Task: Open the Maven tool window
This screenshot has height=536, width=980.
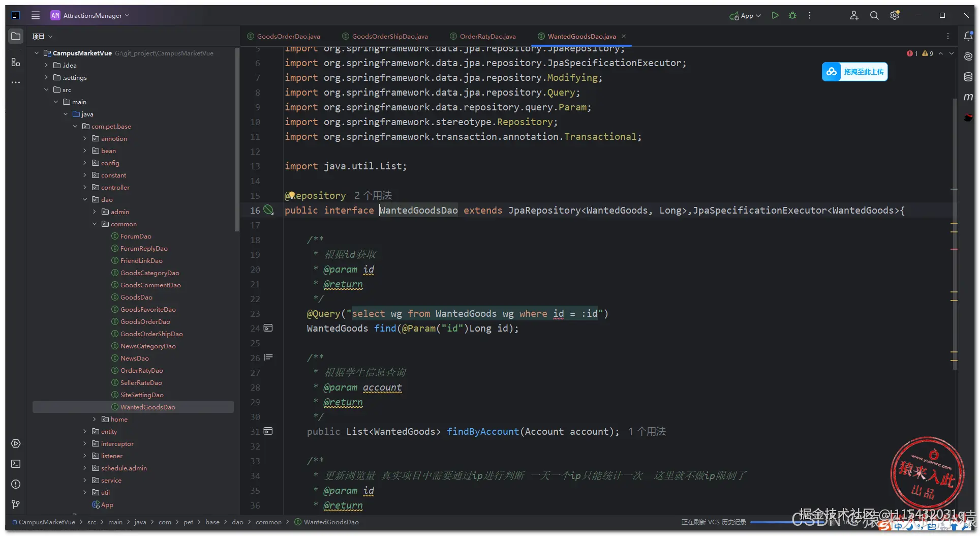Action: [968, 97]
